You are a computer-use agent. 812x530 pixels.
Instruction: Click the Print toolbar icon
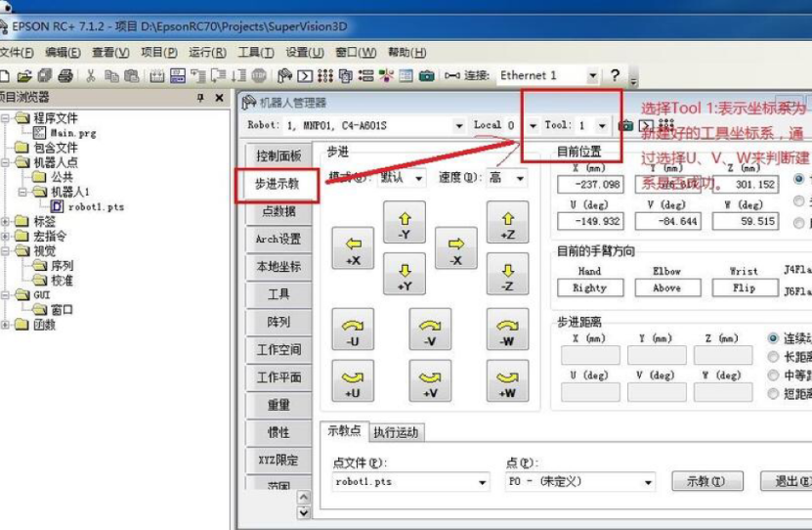coord(65,76)
